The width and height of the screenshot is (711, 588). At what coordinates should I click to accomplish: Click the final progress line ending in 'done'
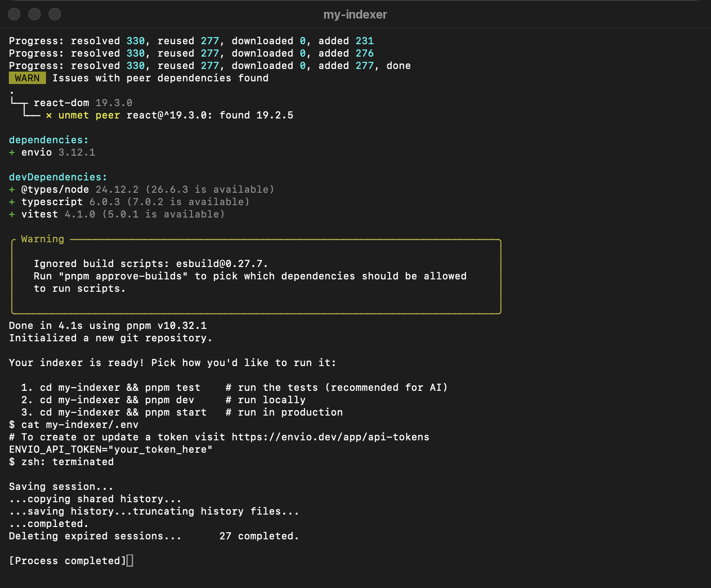[210, 66]
